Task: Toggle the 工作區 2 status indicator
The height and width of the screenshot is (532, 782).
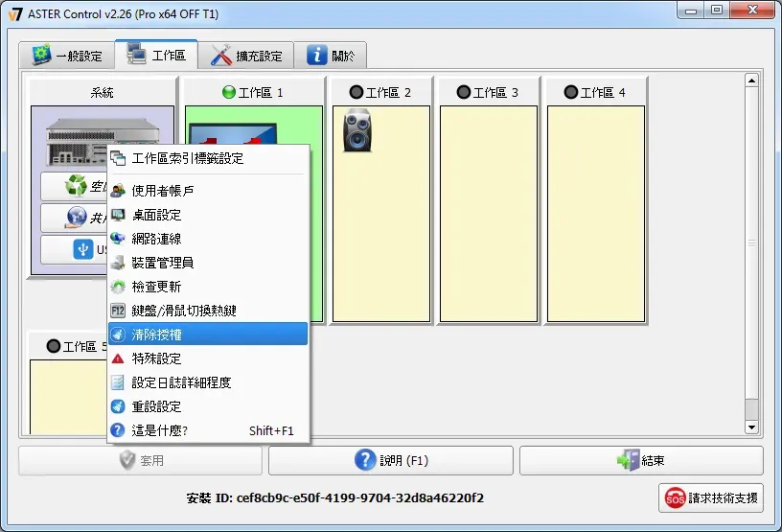Action: click(356, 92)
